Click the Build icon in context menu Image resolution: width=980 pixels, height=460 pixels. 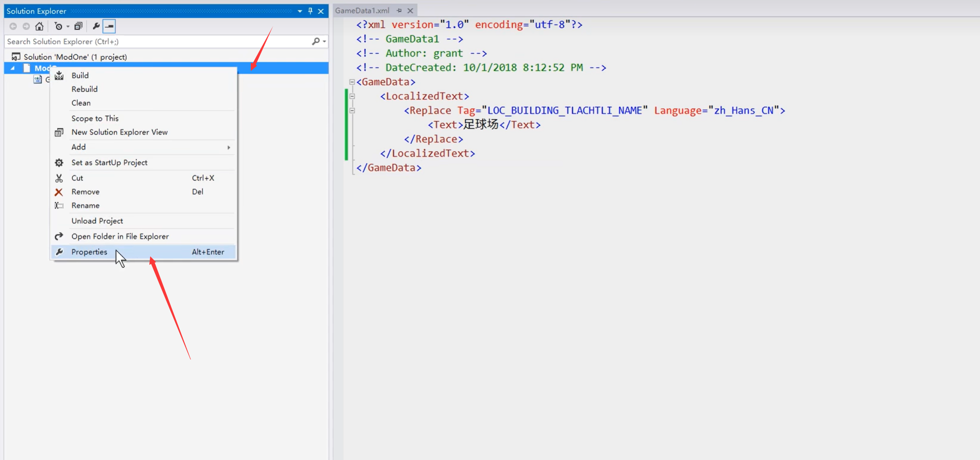point(59,75)
